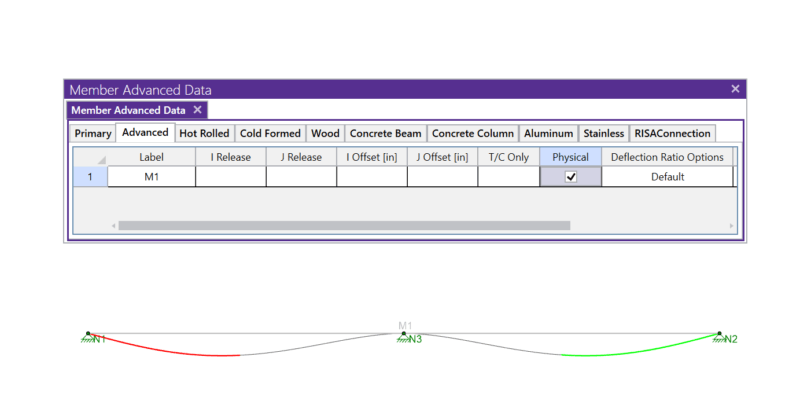This screenshot has width=800, height=418.
Task: Click the I Offset [in] cell for M1
Action: (371, 177)
